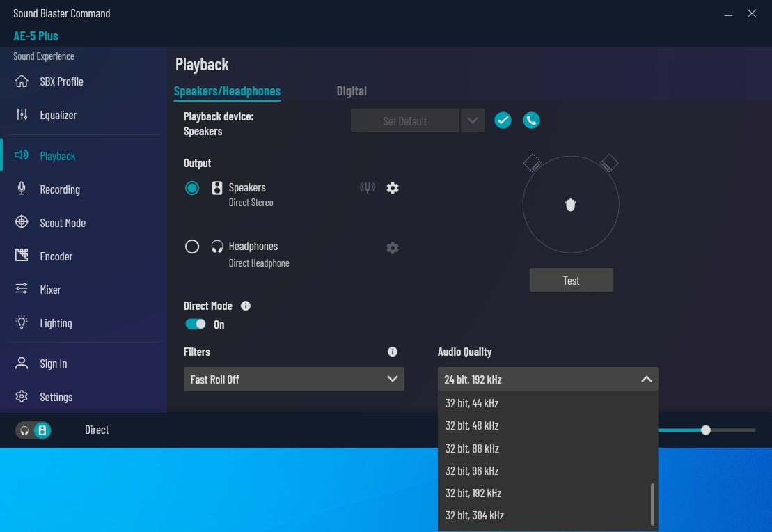This screenshot has width=772, height=532.
Task: Click the headphone icon next to Headphones
Action: point(217,247)
